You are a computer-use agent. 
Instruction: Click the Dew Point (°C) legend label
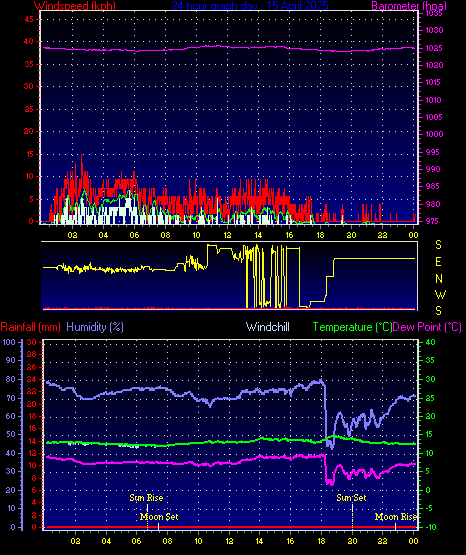pos(427,327)
